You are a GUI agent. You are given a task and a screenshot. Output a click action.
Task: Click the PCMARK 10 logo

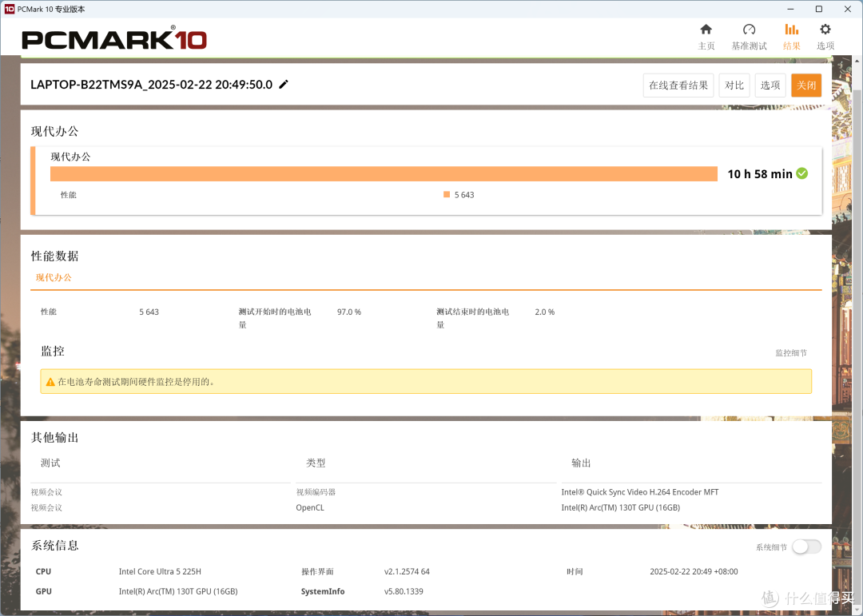tap(114, 38)
